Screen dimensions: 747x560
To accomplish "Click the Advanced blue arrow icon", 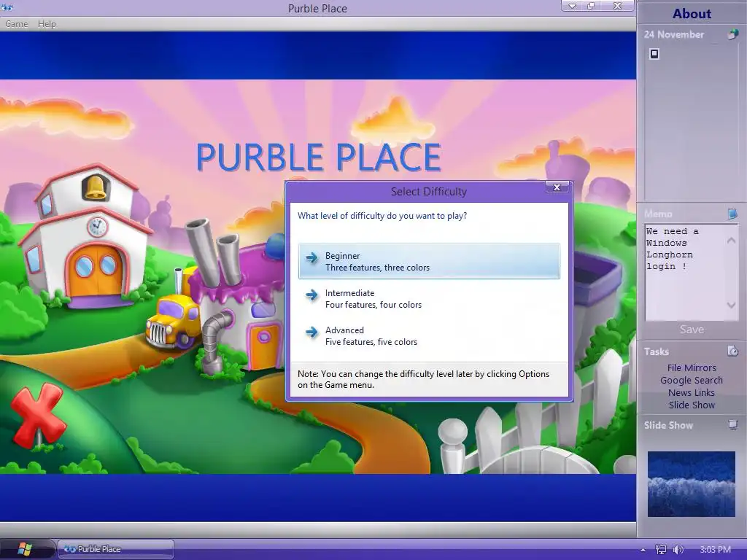I will click(x=311, y=332).
